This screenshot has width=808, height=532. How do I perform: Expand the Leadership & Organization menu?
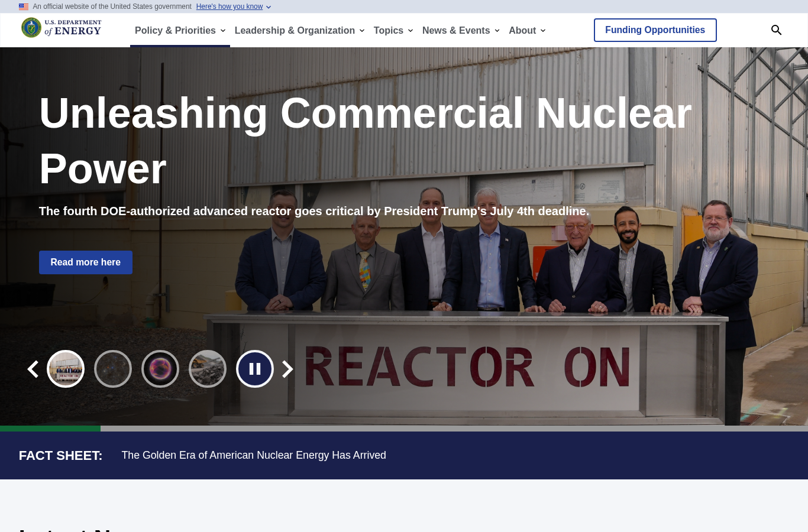[x=299, y=30]
